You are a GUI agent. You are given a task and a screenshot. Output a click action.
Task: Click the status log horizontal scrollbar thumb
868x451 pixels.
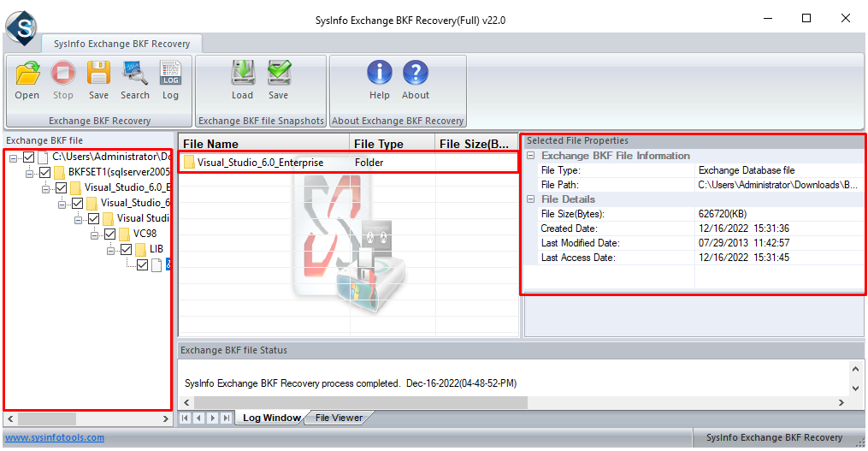(x=361, y=403)
